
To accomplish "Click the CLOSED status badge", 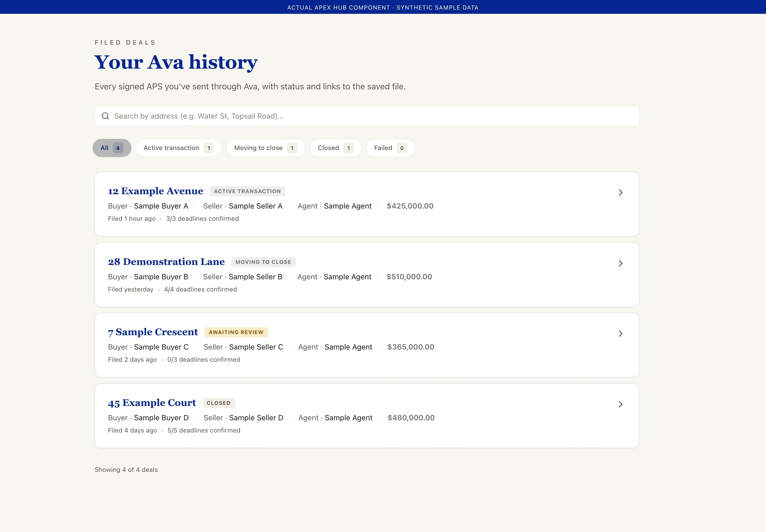I will [x=219, y=403].
